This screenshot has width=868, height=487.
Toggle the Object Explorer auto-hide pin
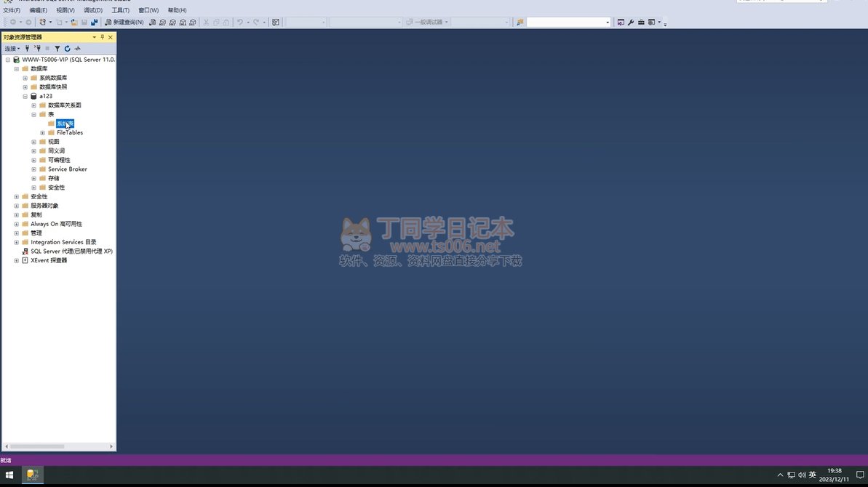[102, 37]
